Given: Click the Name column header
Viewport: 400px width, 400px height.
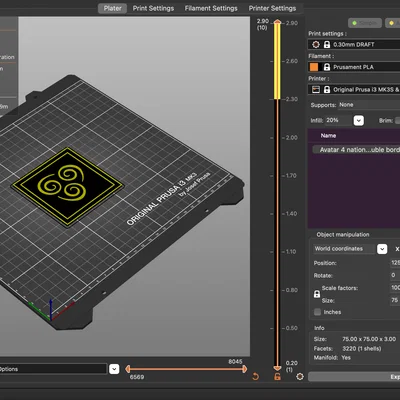Looking at the screenshot, I should 328,136.
